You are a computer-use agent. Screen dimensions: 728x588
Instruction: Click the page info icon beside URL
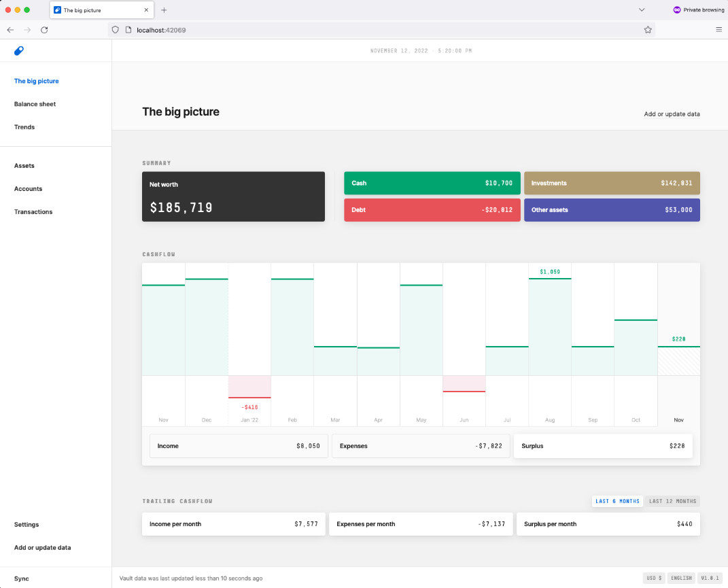pyautogui.click(x=128, y=30)
